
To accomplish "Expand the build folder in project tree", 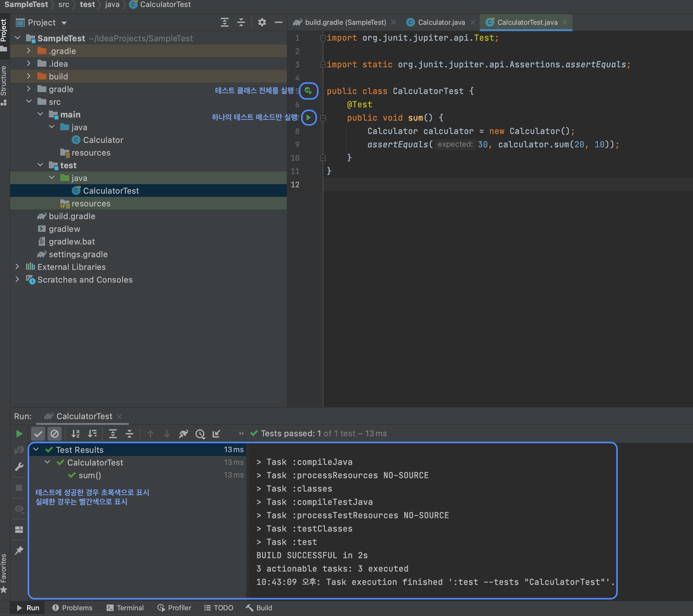I will click(x=29, y=76).
